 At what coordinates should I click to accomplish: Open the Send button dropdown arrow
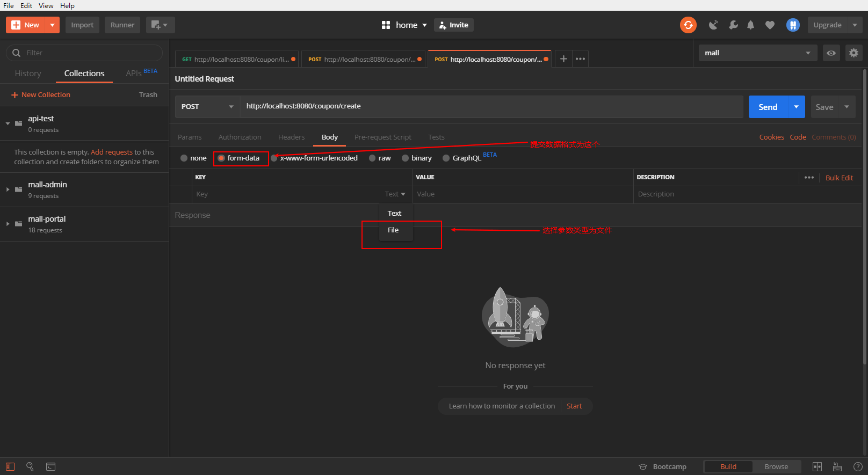coord(796,107)
